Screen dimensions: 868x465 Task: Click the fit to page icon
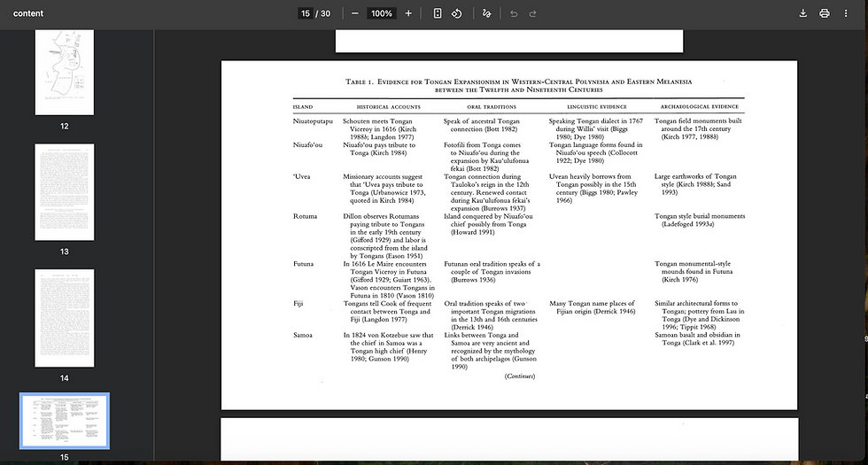[438, 13]
